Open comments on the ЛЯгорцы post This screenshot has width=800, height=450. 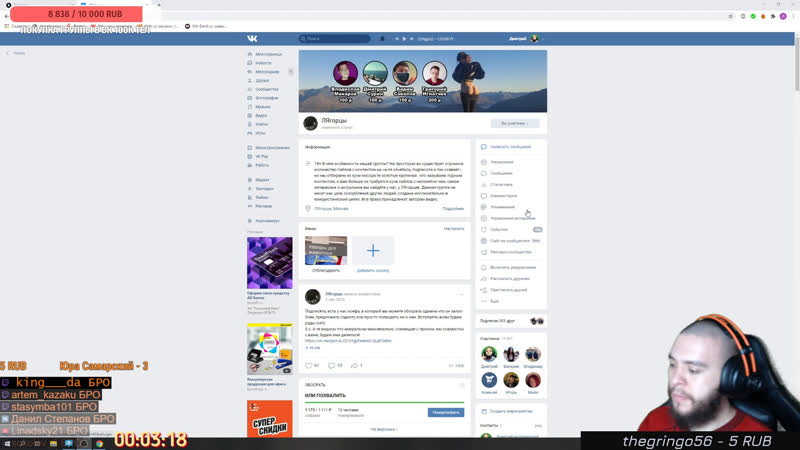coord(332,366)
